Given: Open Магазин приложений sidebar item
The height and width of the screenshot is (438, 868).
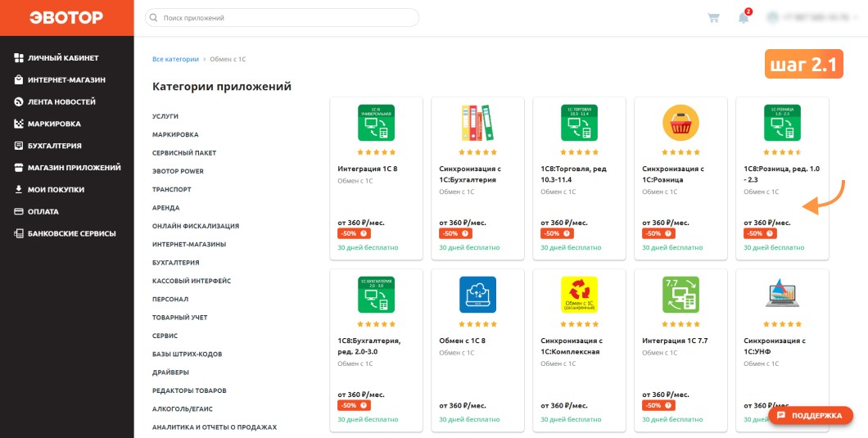Looking at the screenshot, I should [x=67, y=167].
